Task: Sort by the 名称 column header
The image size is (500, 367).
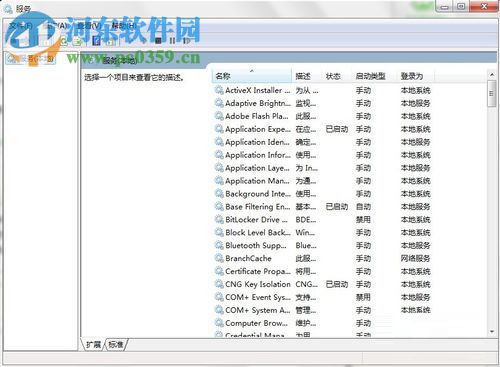Action: point(252,76)
